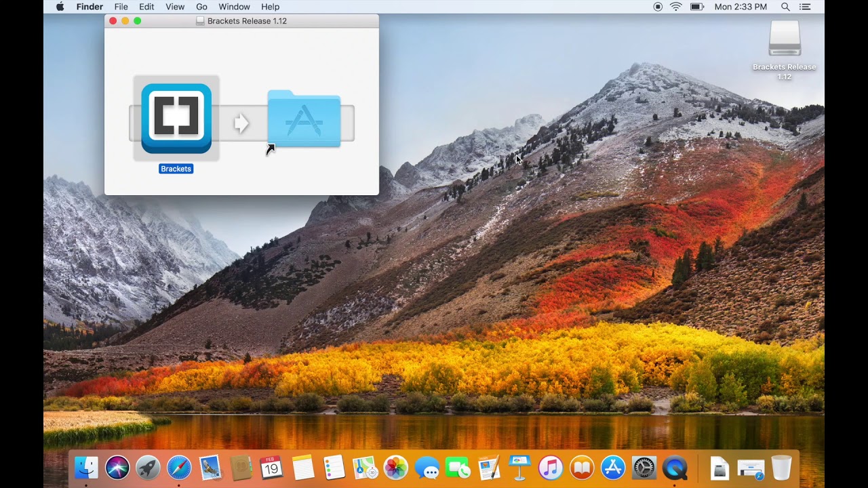Open the Finder menu
868x488 pixels.
coord(90,7)
